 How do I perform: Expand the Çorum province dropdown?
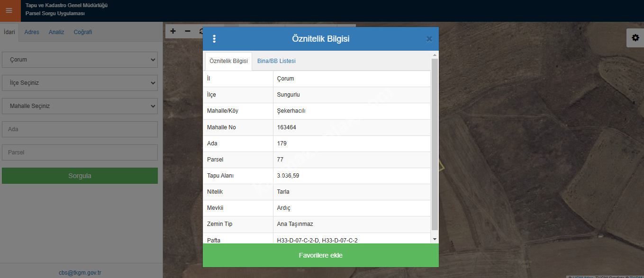(80, 60)
